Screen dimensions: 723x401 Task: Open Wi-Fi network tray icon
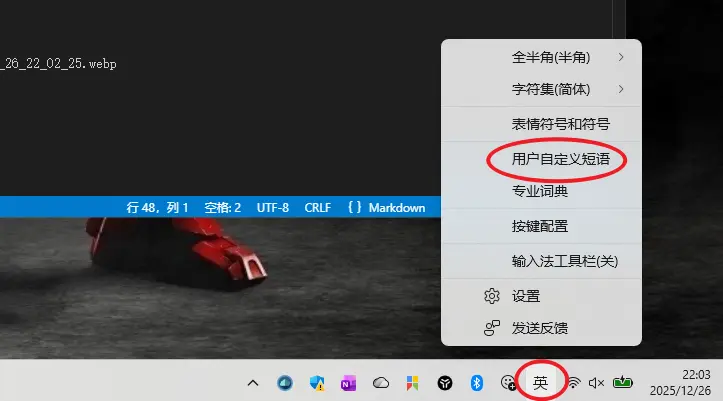pyautogui.click(x=574, y=383)
